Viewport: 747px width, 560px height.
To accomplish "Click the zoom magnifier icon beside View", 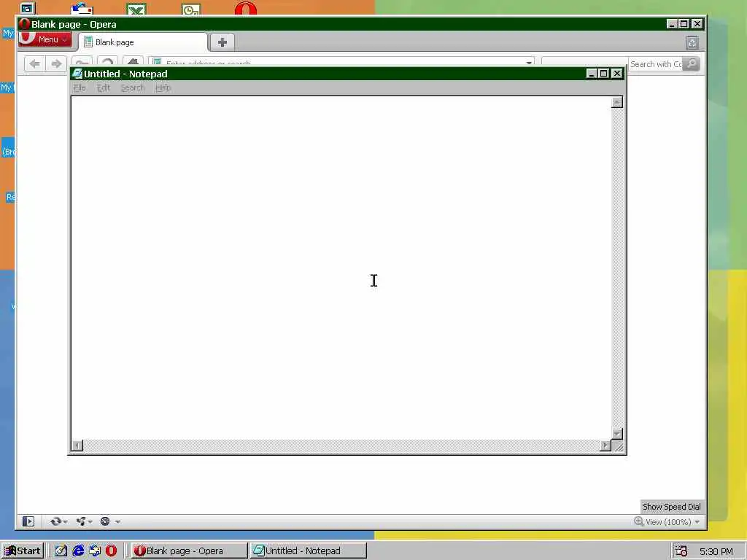I will (x=638, y=521).
